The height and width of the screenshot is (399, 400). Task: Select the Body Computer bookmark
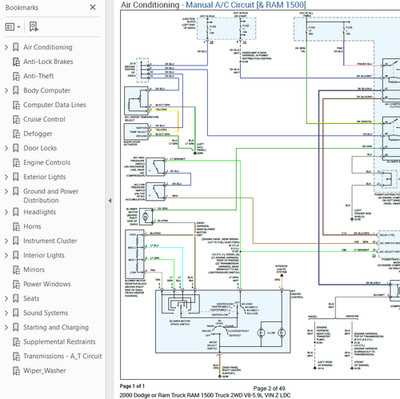click(x=47, y=90)
